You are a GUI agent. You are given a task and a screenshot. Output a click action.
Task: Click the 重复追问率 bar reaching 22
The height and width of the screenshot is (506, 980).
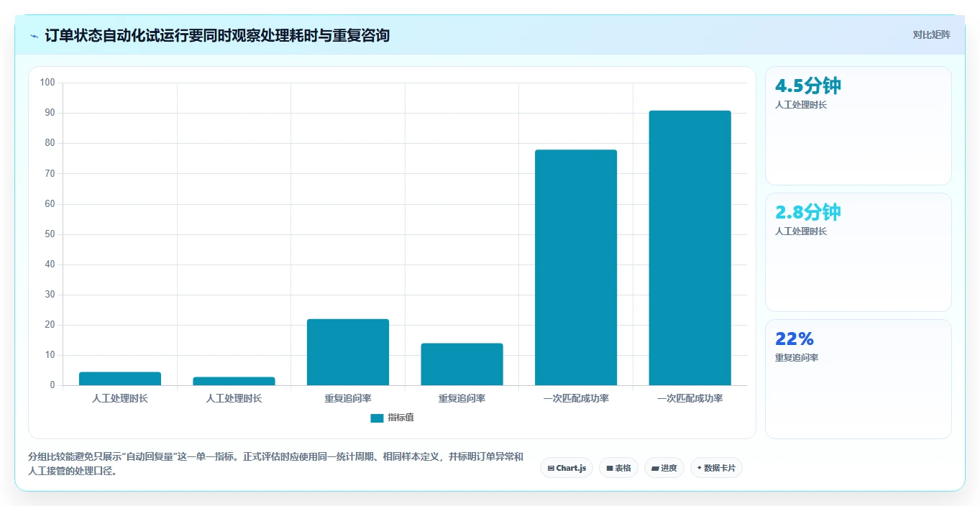[348, 352]
